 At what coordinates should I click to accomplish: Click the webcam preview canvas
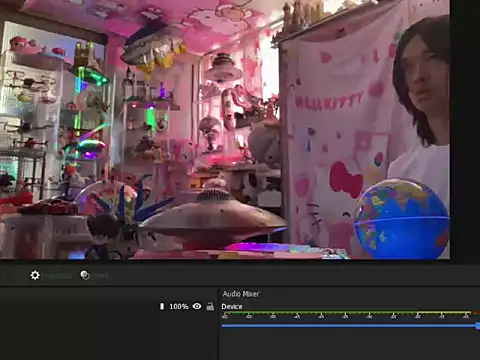[225, 129]
